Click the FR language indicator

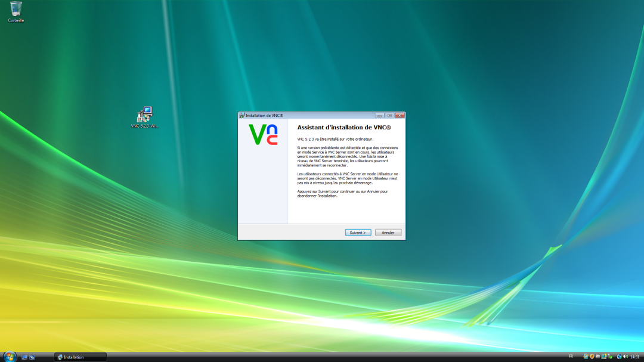coord(570,357)
